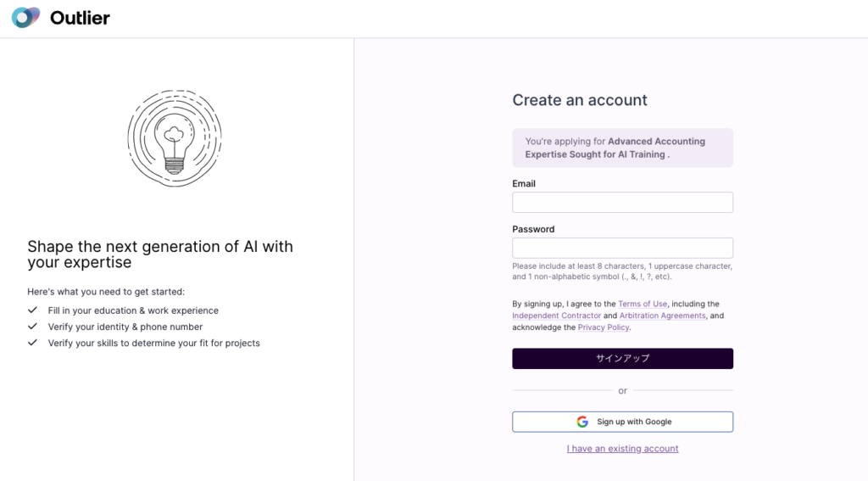Open the Arbitration Agreements link
This screenshot has width=868, height=481.
coord(662,316)
